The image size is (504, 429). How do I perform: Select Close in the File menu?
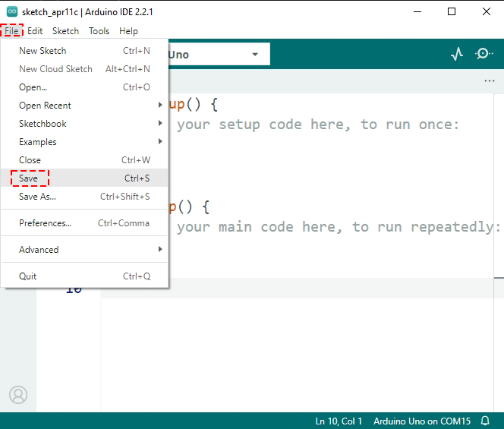(84, 159)
